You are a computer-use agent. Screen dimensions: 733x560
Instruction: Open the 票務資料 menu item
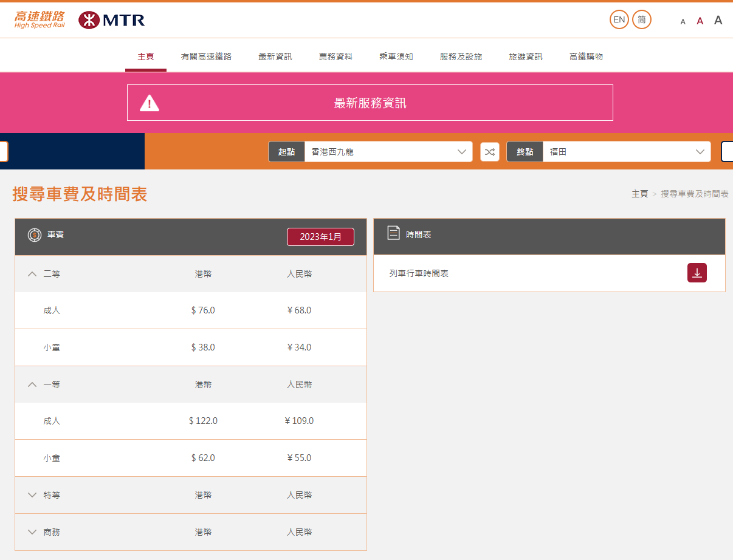point(336,56)
